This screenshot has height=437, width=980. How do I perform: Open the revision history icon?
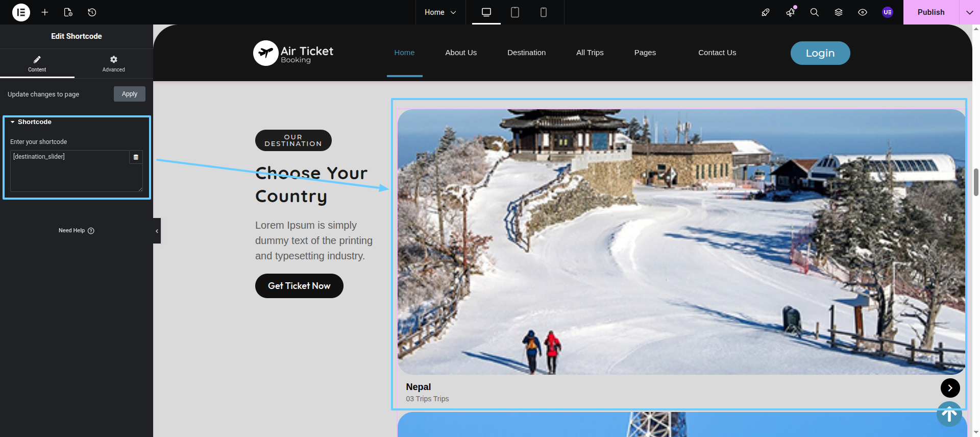(92, 12)
